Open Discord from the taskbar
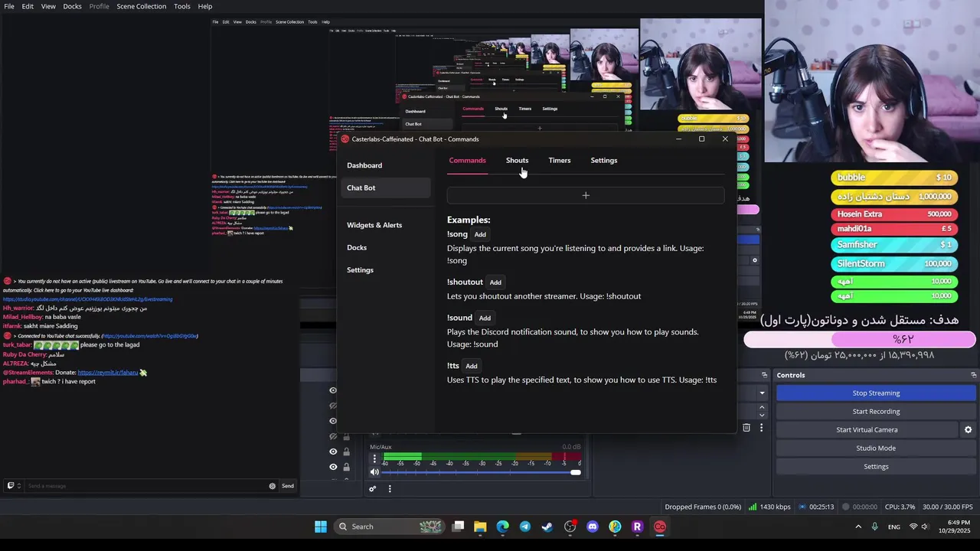Screen dimensions: 980x551 [593, 527]
